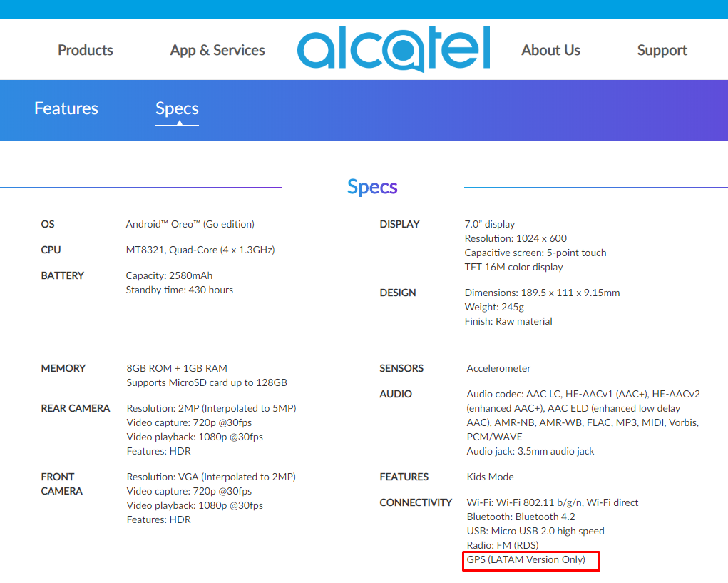Image resolution: width=728 pixels, height=583 pixels.
Task: Click Standby time: 430 hours text
Action: (179, 290)
